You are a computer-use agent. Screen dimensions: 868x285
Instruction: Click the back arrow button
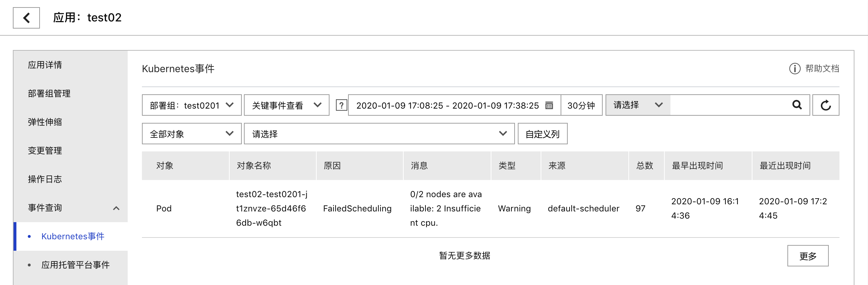click(26, 18)
